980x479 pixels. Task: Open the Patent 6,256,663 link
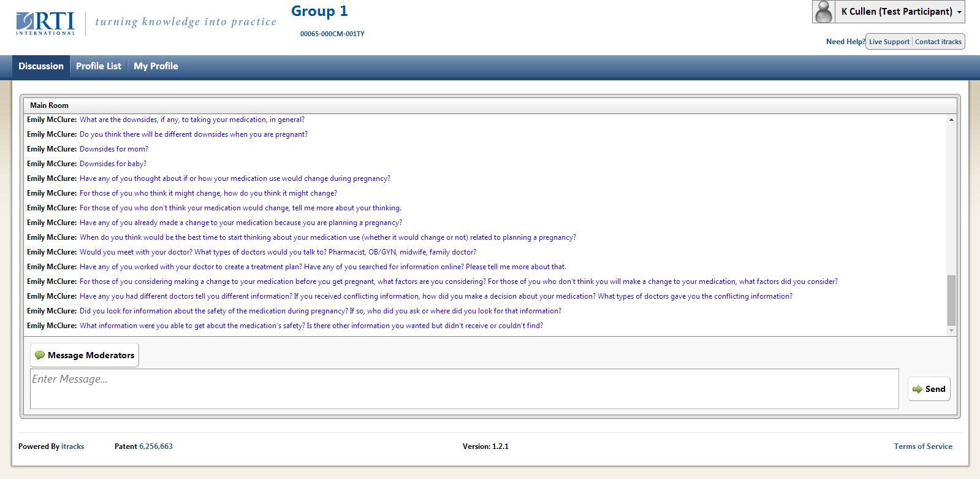(x=156, y=446)
